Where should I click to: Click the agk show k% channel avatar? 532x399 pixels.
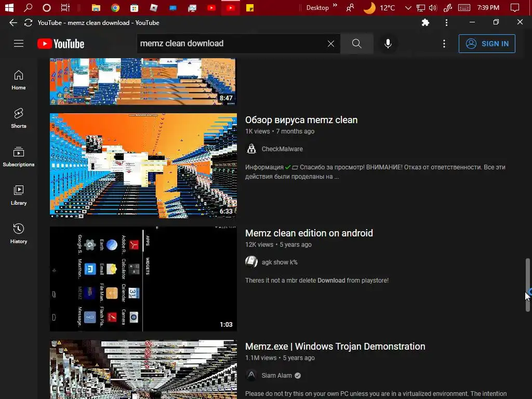tap(251, 262)
